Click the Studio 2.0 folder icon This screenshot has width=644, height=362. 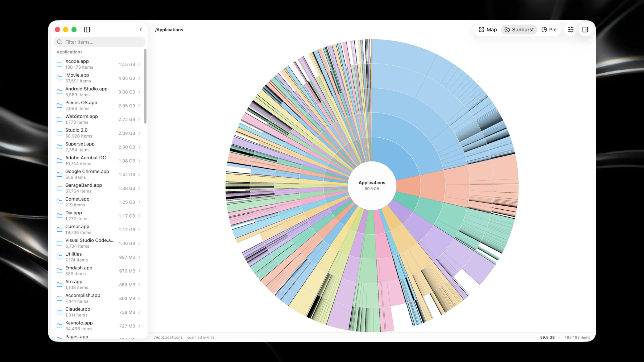tap(60, 133)
